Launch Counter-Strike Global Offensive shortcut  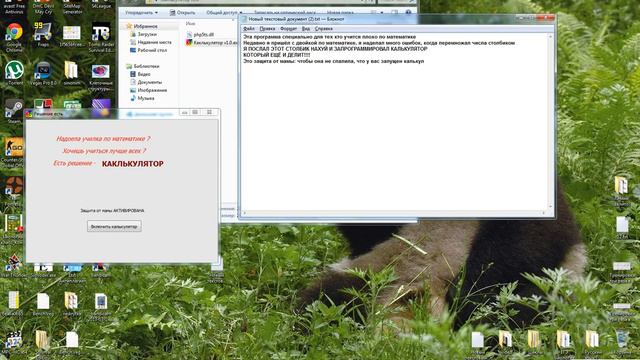pyautogui.click(x=14, y=149)
